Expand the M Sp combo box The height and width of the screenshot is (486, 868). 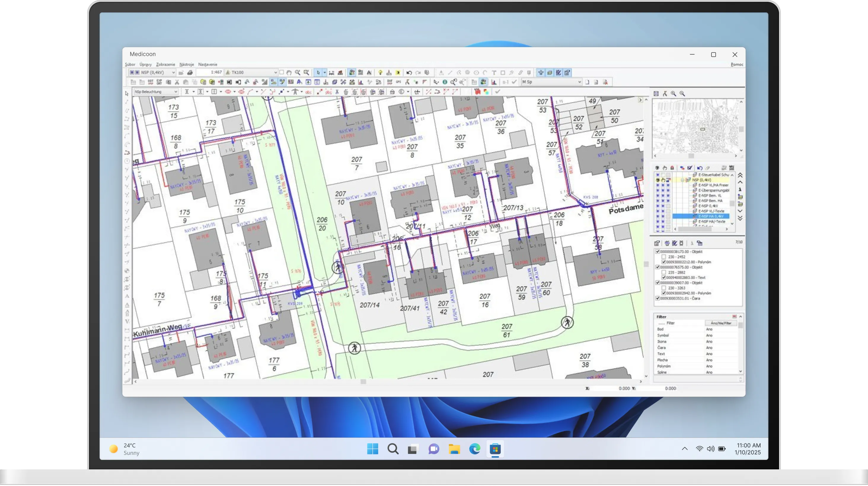(x=579, y=82)
